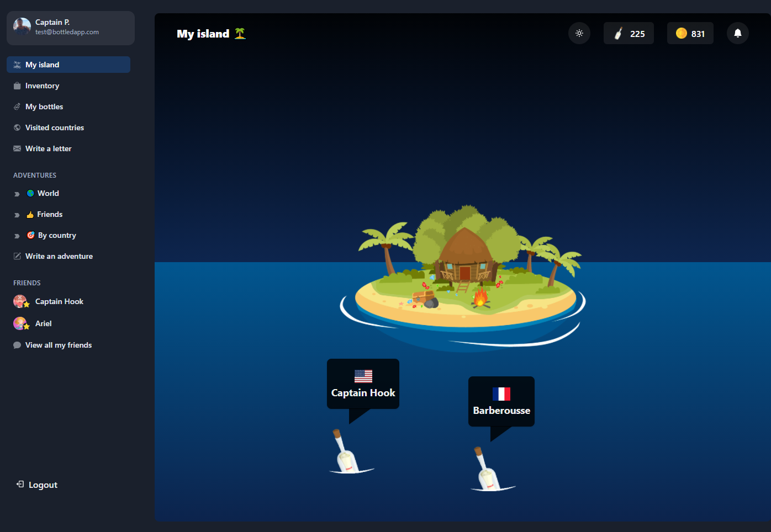Viewport: 771px width, 532px height.
Task: Open the Inventory page
Action: [68, 86]
